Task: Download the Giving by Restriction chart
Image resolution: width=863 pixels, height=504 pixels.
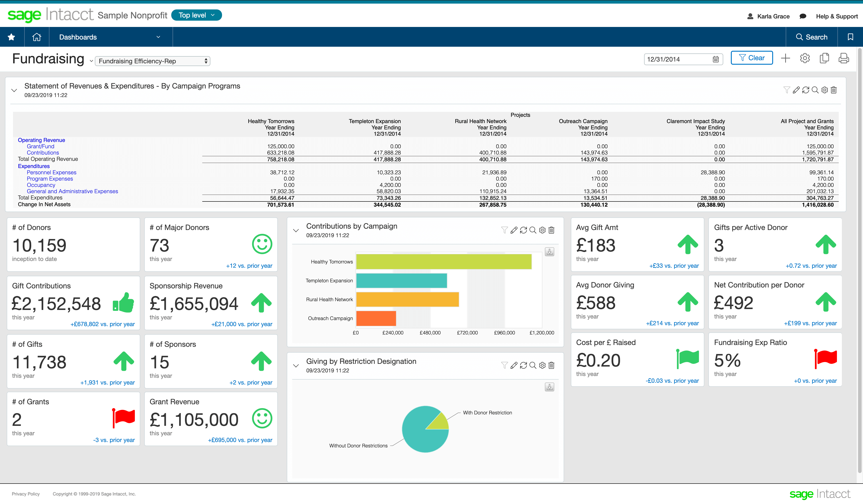Action: 549,387
